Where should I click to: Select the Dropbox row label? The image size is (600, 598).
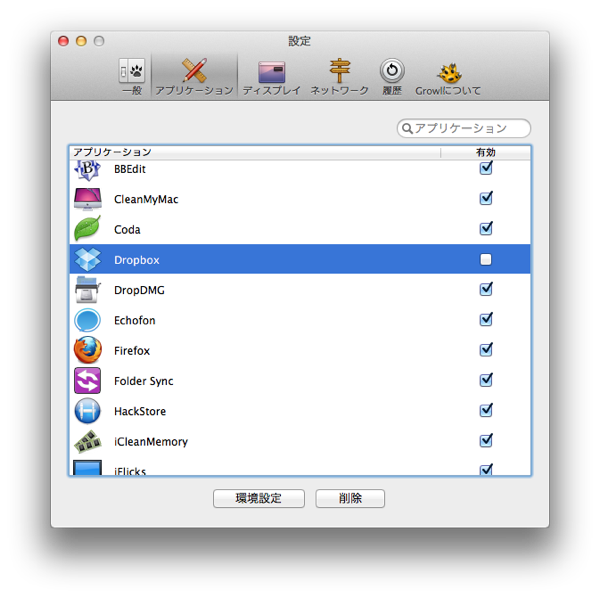tap(137, 260)
